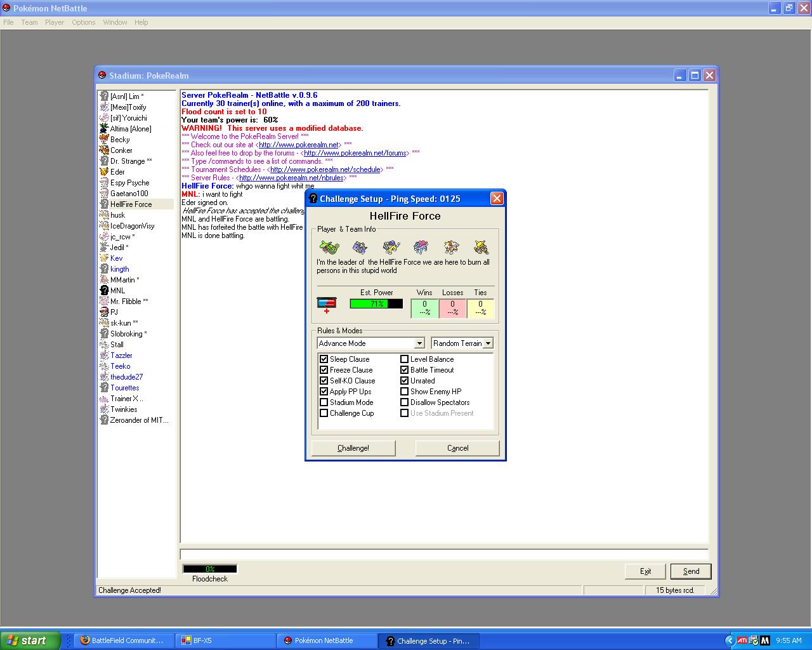
Task: Toggle Battle Timeout off
Action: click(x=404, y=370)
